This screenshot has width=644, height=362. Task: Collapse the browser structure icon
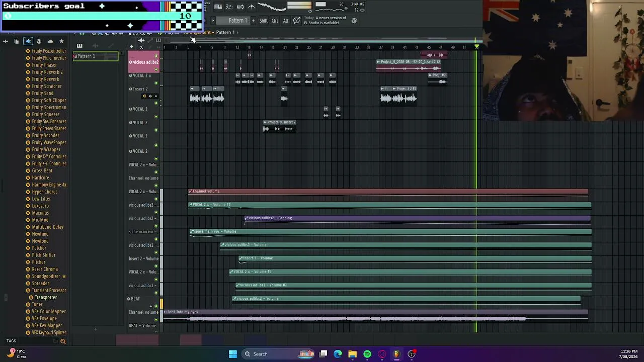[x=6, y=41]
